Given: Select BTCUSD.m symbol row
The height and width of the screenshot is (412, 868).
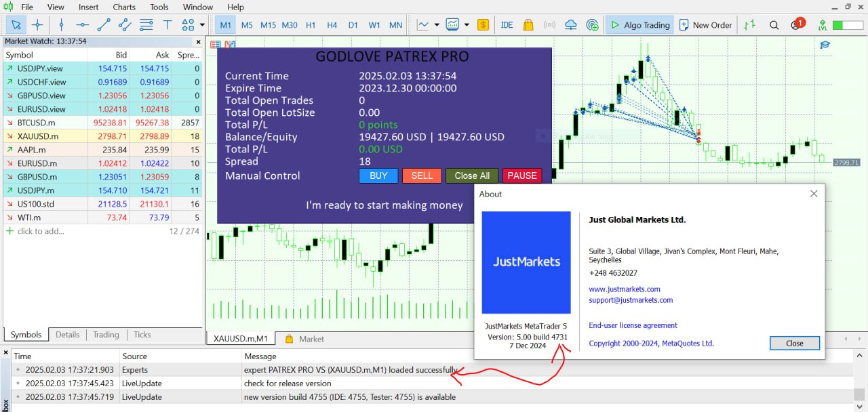Looking at the screenshot, I should (x=103, y=123).
